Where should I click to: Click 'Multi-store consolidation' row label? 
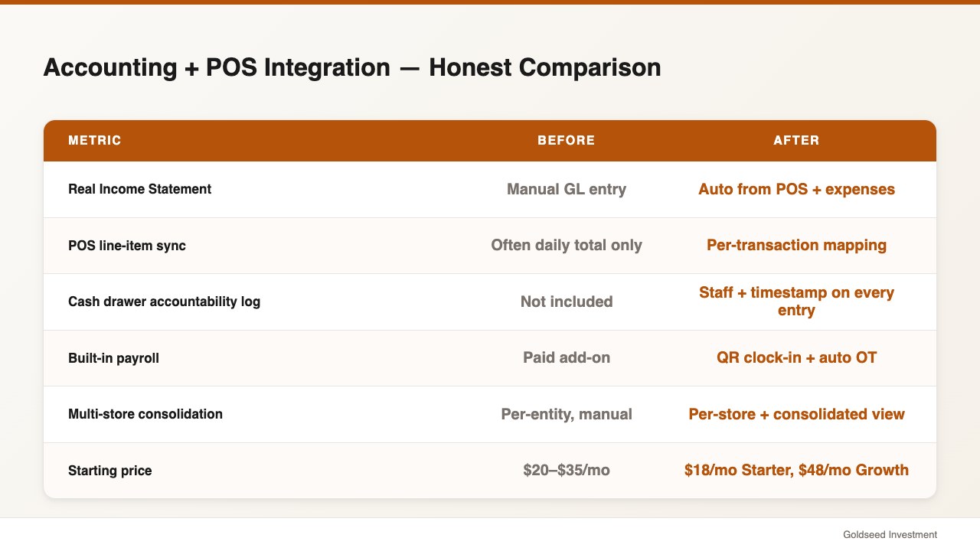pyautogui.click(x=145, y=414)
